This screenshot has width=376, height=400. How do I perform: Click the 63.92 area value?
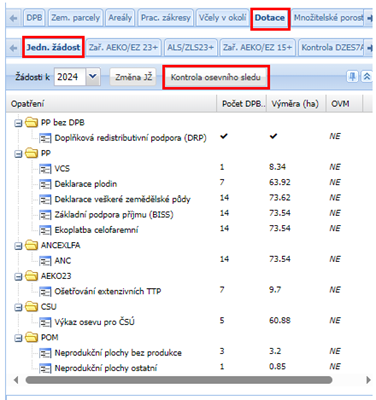280,182
